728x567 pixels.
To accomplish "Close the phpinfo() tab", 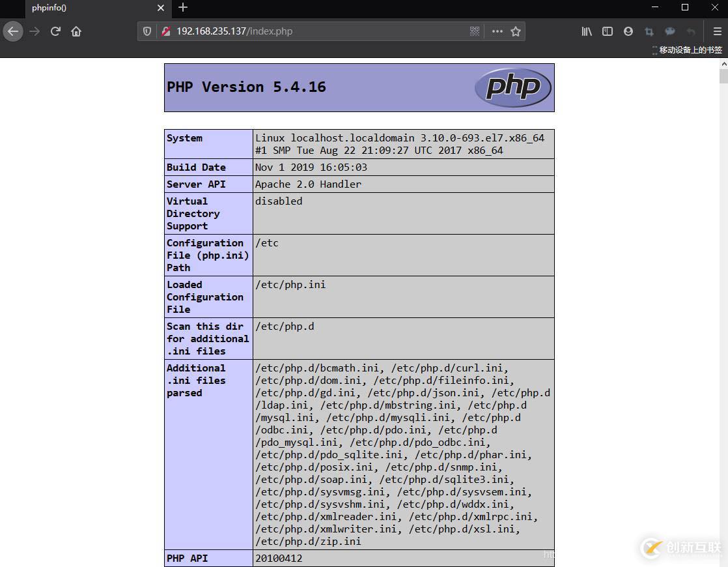I will (161, 8).
